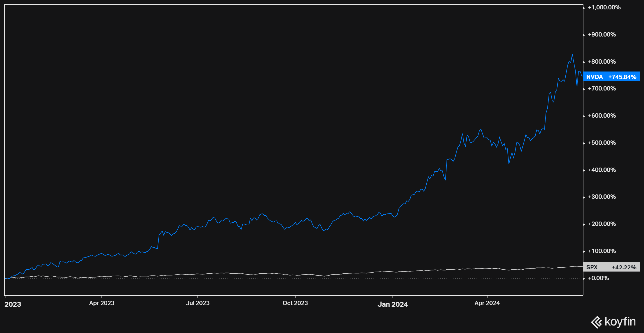Viewport: 644px width, 333px height.
Task: Click the NVDA +745.84% price label
Action: point(611,77)
